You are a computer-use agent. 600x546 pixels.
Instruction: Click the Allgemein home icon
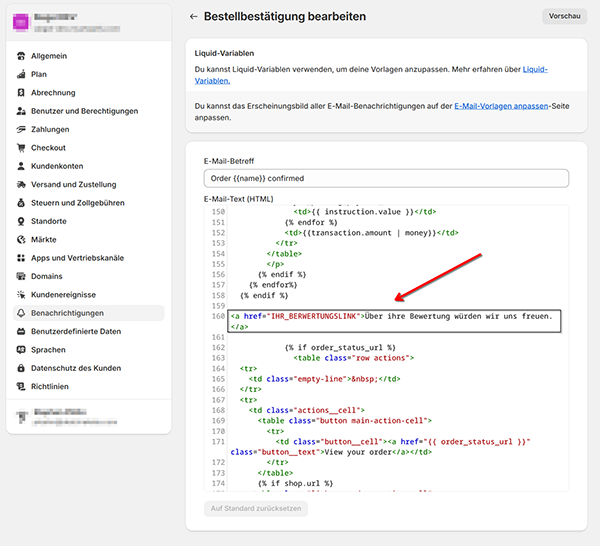click(x=21, y=56)
